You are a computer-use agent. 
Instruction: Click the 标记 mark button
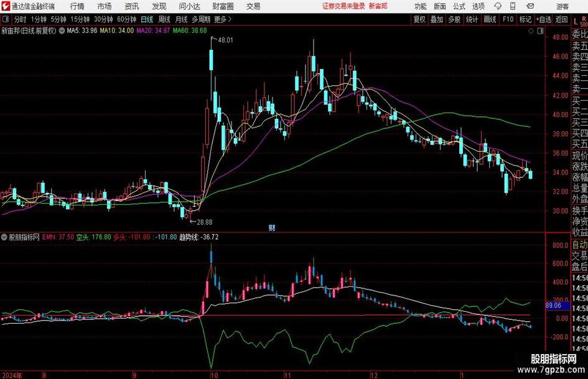click(525, 19)
